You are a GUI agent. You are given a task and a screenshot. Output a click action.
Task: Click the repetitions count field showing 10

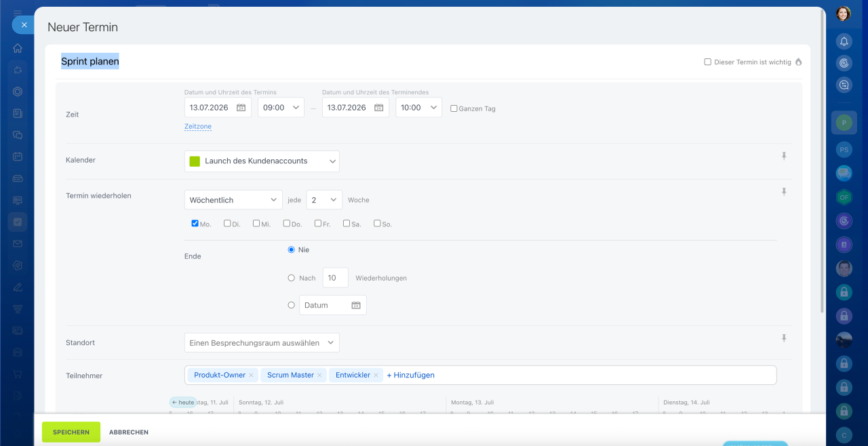[x=336, y=277]
